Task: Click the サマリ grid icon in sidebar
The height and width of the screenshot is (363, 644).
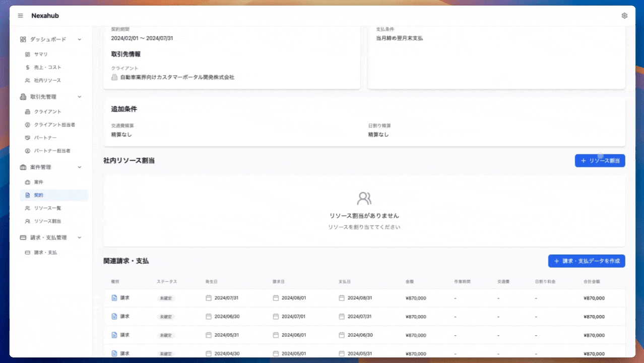Action: (x=28, y=54)
